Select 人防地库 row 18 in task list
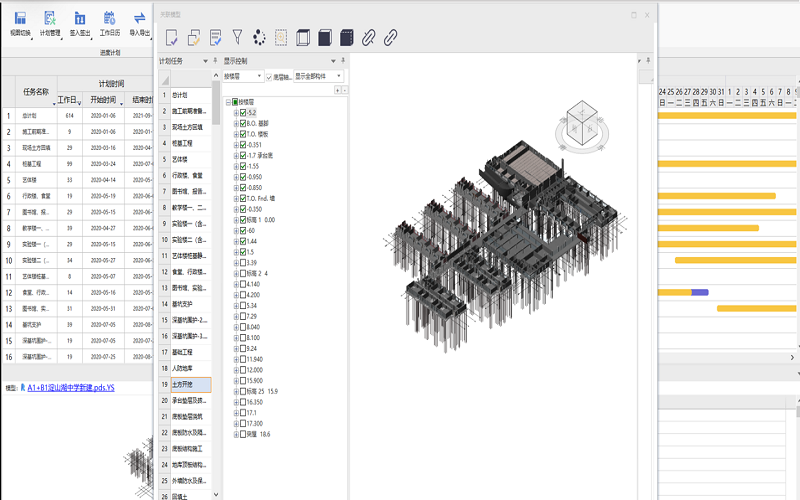The width and height of the screenshot is (800, 500). pyautogui.click(x=191, y=368)
